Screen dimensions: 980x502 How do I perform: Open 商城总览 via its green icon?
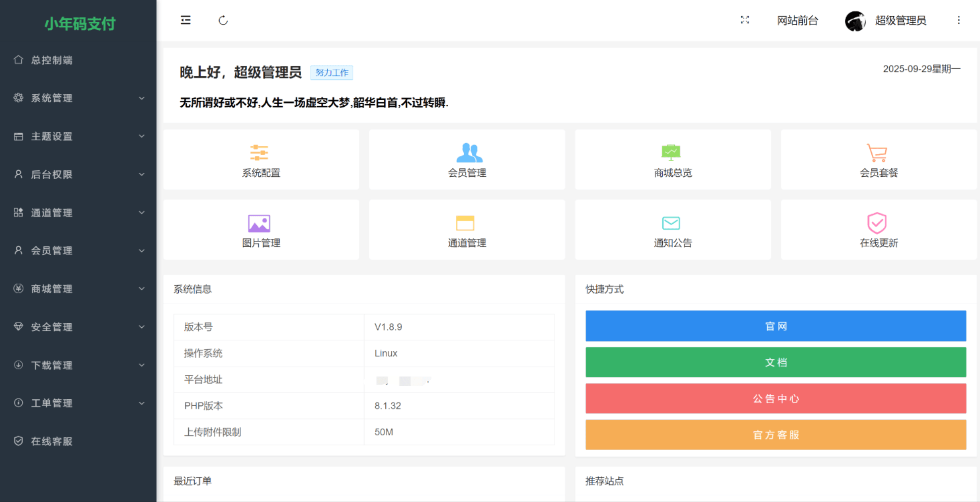point(672,152)
